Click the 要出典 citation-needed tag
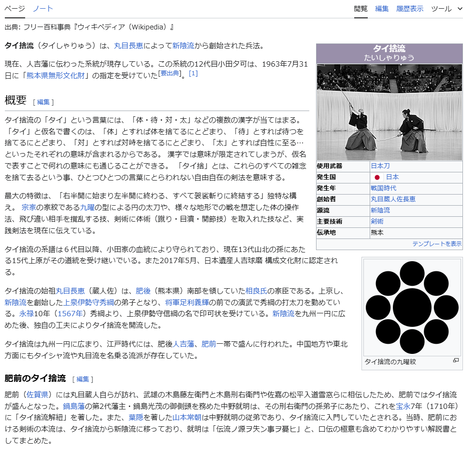Viewport: 476px width, 449px height. [170, 73]
